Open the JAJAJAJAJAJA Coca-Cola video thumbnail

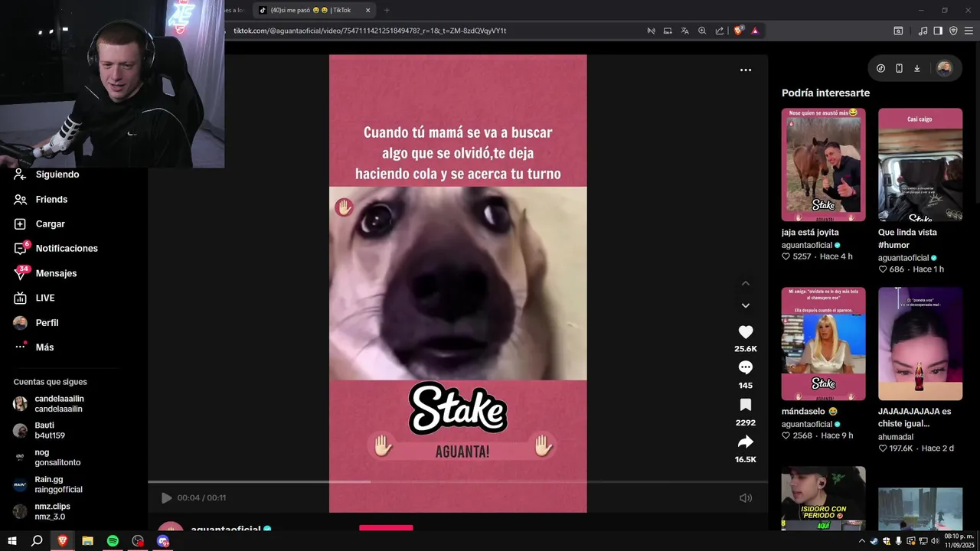click(x=920, y=344)
